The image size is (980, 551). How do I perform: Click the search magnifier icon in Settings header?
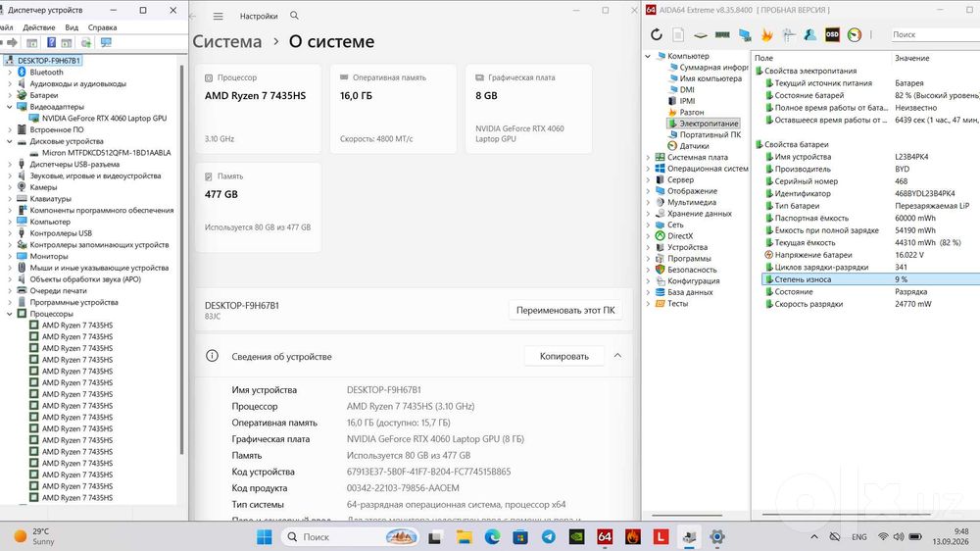(294, 16)
